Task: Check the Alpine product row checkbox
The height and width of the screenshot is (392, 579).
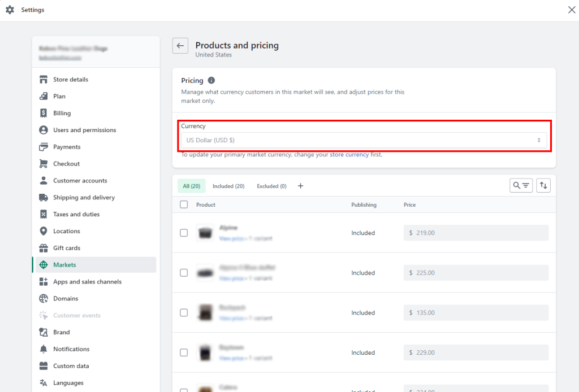Action: (x=184, y=232)
